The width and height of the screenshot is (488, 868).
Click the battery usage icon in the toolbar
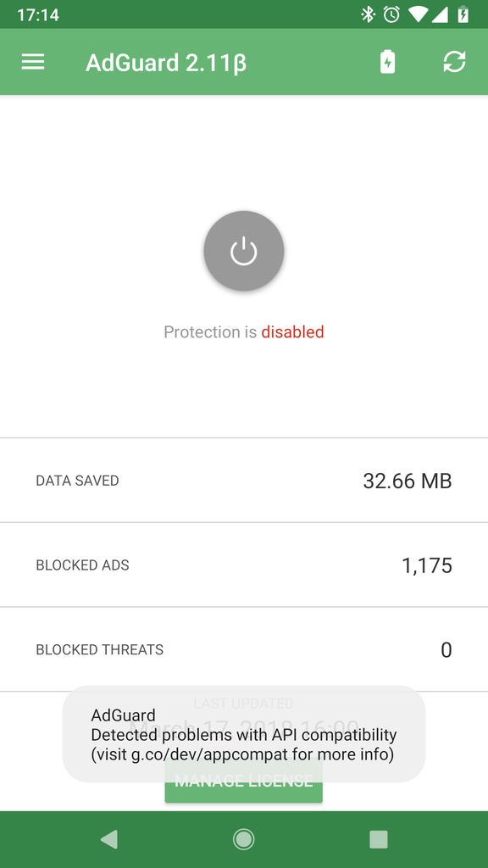387,62
